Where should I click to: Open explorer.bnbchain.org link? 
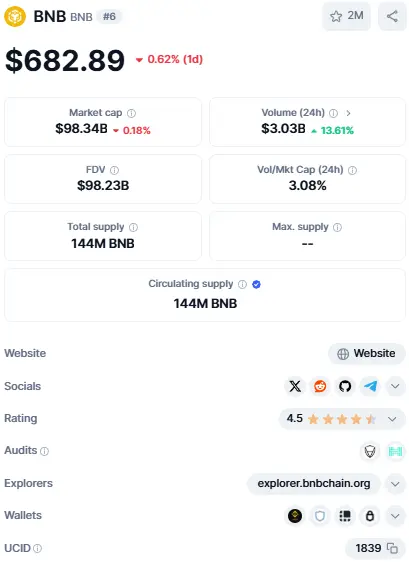[x=314, y=484]
